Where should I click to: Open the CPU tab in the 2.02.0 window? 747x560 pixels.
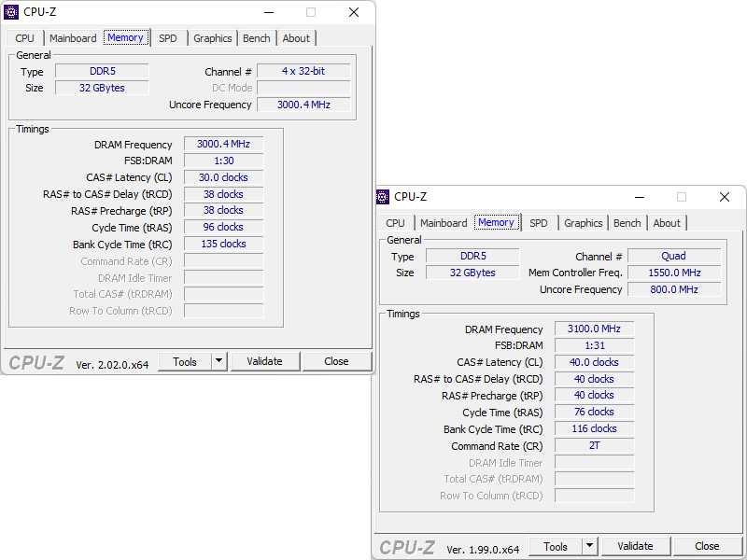coord(25,38)
